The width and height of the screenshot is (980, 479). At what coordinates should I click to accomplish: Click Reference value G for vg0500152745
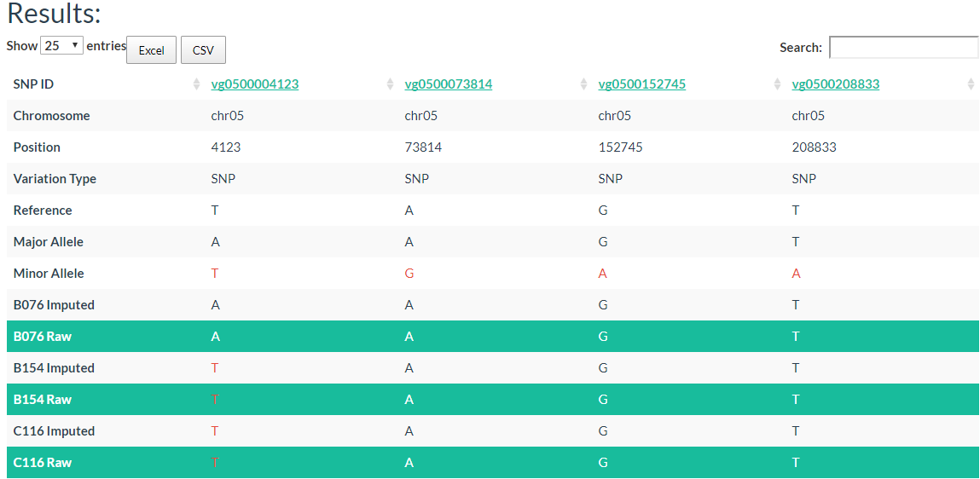tap(603, 210)
